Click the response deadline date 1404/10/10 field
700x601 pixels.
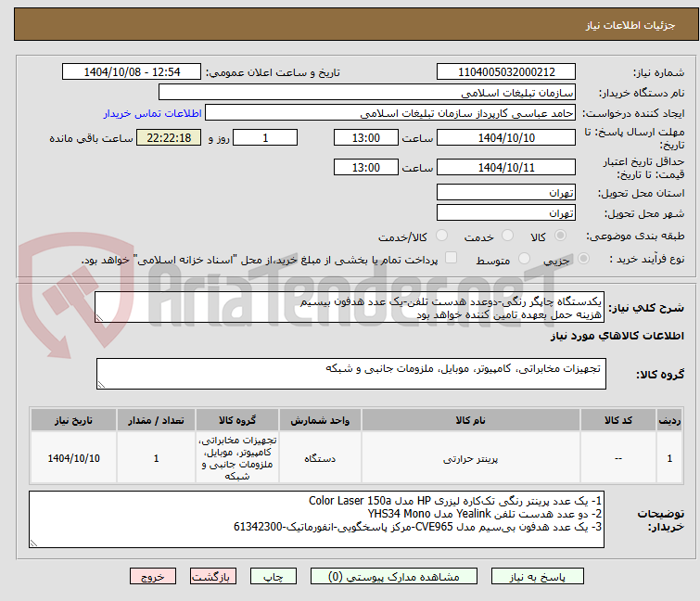pos(506,137)
